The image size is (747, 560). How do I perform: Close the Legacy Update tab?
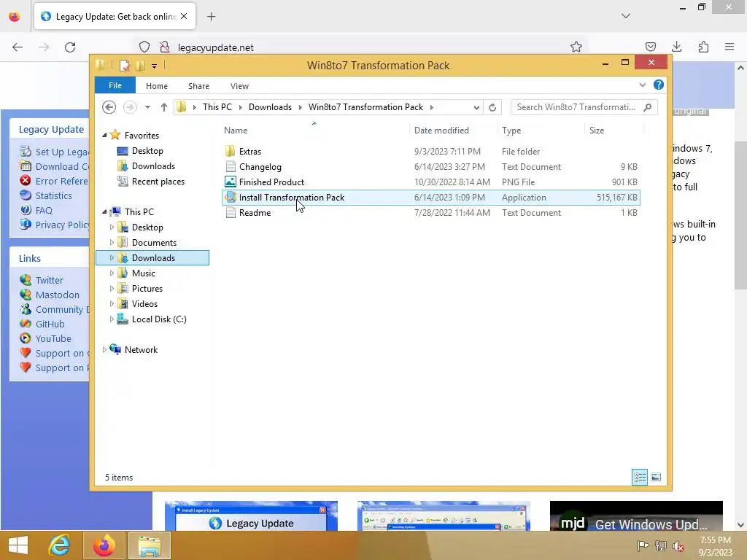pyautogui.click(x=184, y=16)
